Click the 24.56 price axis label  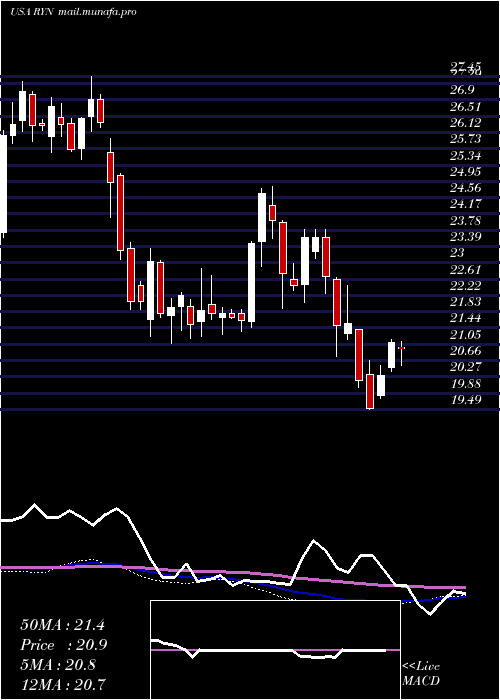466,188
